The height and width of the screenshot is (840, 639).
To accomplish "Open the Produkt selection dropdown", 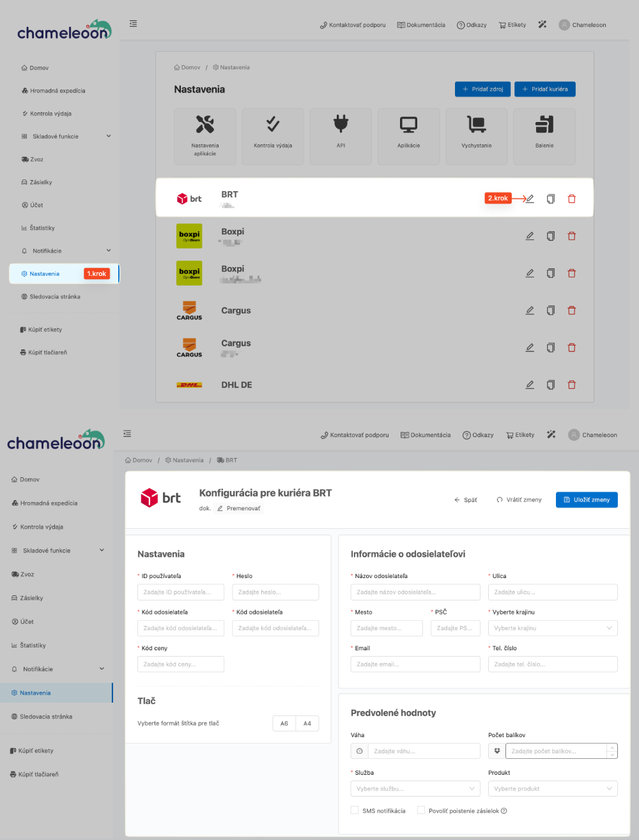I will coord(553,789).
